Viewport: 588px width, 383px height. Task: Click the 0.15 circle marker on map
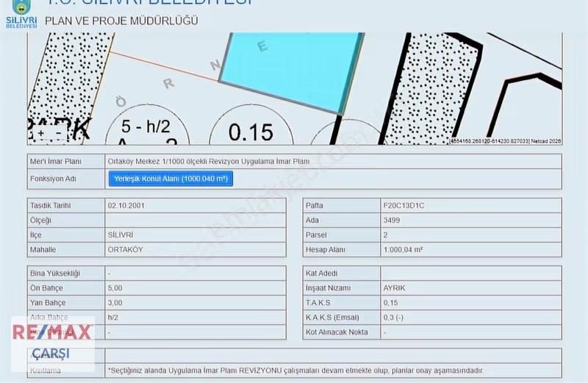click(251, 132)
